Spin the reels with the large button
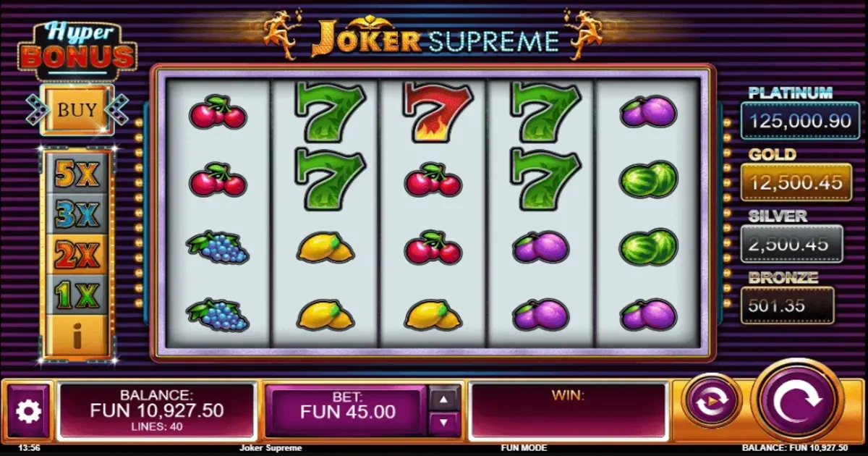Viewport: 868px width, 456px height. click(797, 400)
